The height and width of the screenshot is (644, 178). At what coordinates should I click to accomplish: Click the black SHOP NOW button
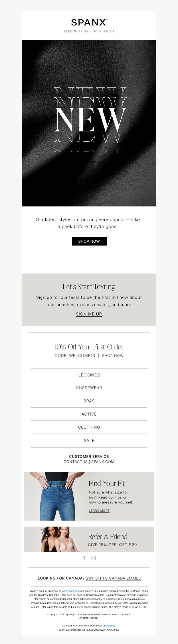tap(89, 241)
